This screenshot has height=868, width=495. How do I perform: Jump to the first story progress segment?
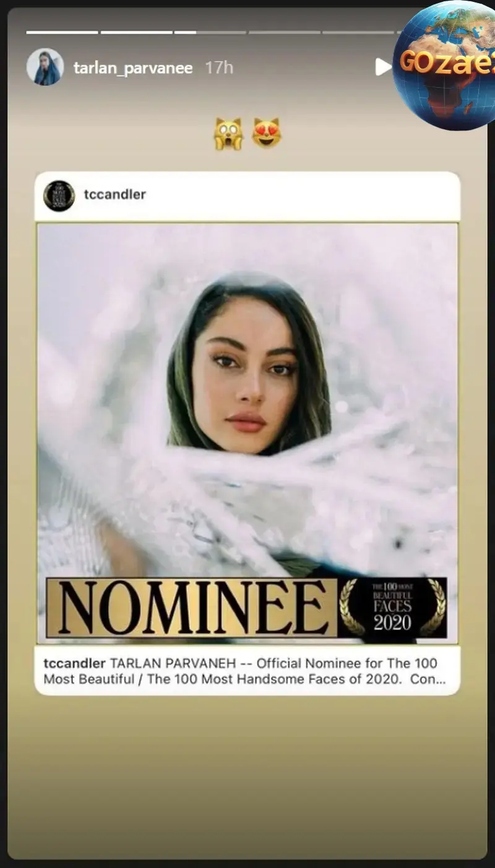[62, 32]
